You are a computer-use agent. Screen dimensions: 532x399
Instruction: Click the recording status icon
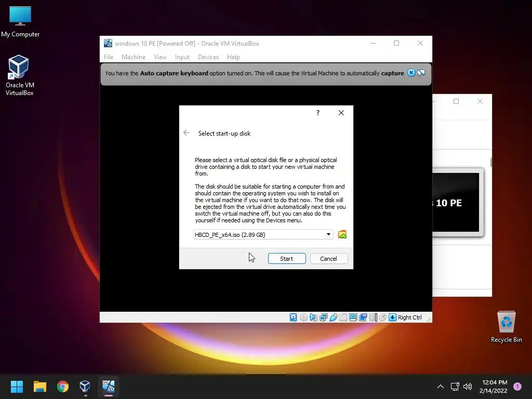coord(363,317)
